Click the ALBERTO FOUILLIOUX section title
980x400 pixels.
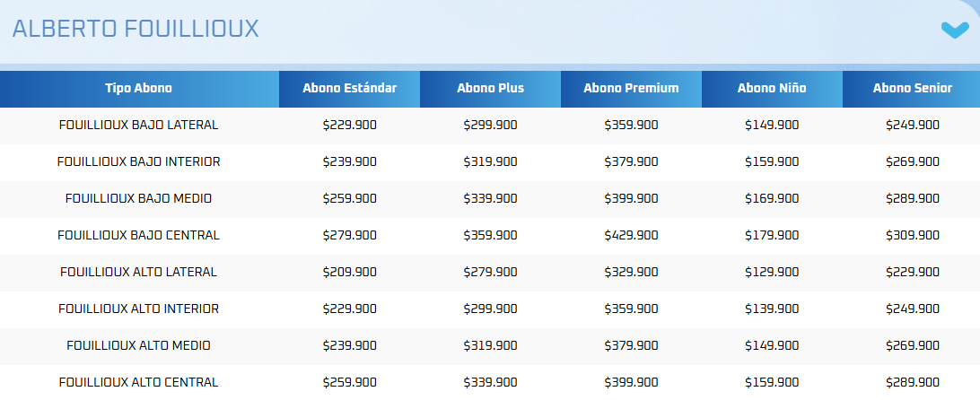[136, 29]
